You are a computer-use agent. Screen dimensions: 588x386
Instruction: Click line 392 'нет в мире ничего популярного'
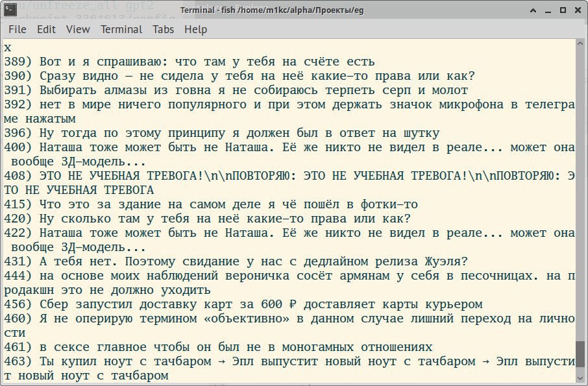(289, 104)
